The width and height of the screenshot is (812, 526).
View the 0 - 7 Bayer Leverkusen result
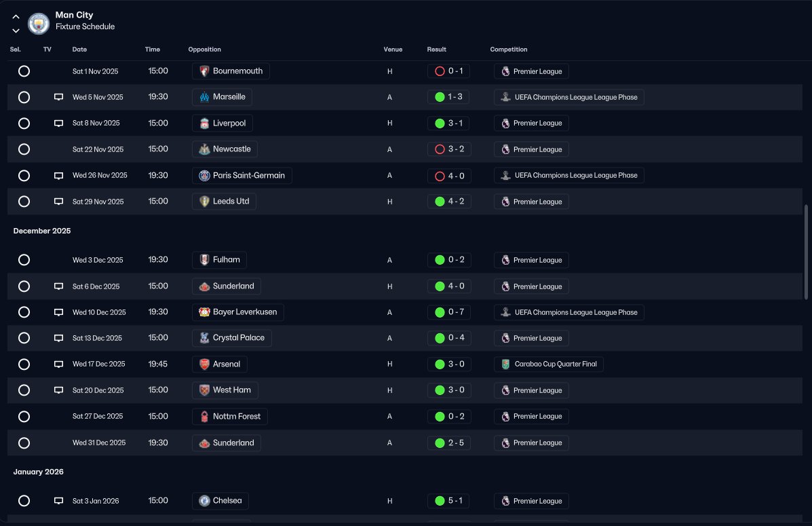point(449,312)
